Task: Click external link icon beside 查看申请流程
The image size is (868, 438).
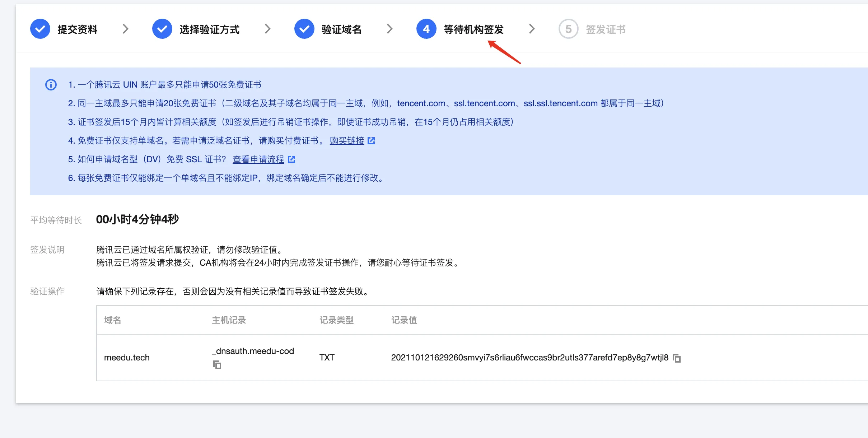Action: click(x=292, y=159)
